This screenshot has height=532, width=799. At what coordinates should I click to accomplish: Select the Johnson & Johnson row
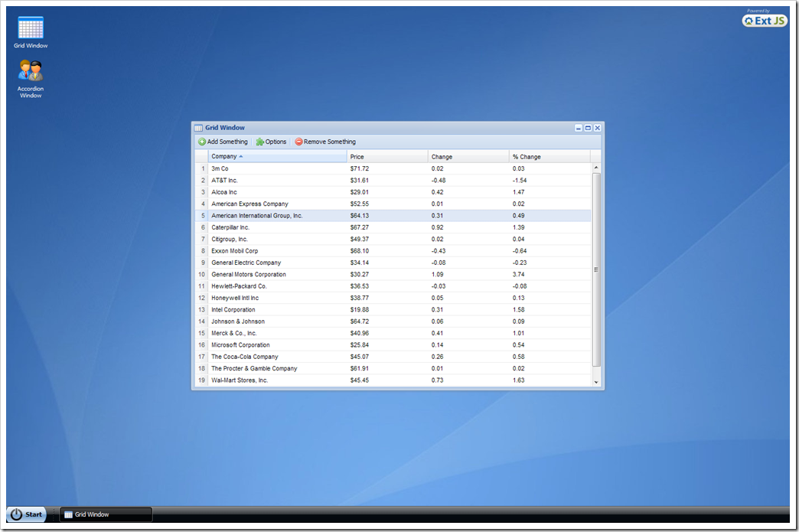tap(393, 321)
